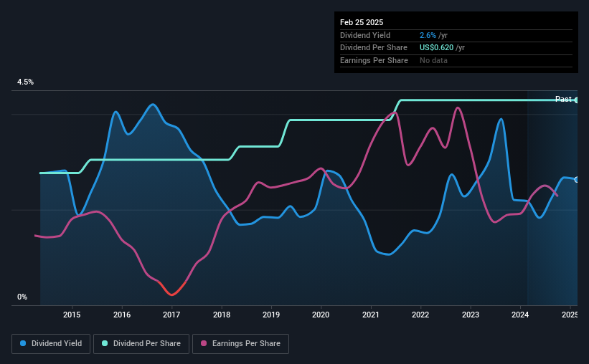Click the teal Dividend Per Share legend dot
Viewport: 589px width, 364px height.
click(105, 343)
